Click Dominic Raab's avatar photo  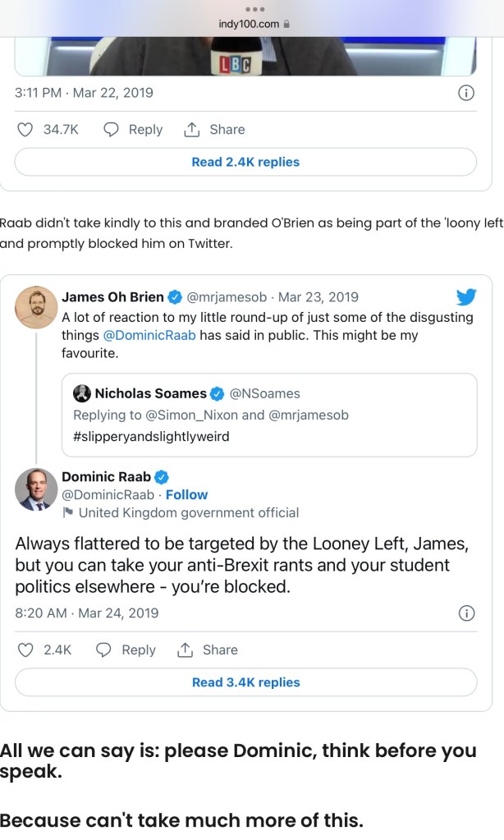click(x=36, y=489)
